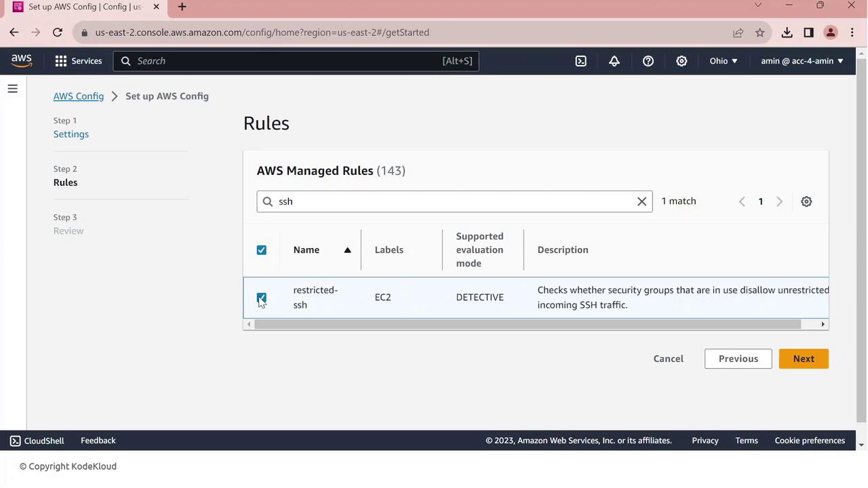Open the browser three-dot menu
The height and width of the screenshot is (488, 868).
point(852,33)
